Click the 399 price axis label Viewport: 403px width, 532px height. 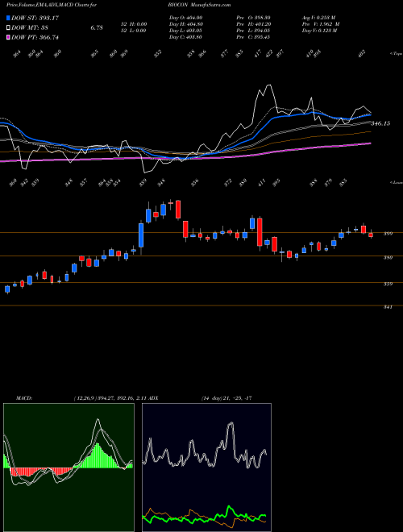(x=388, y=234)
